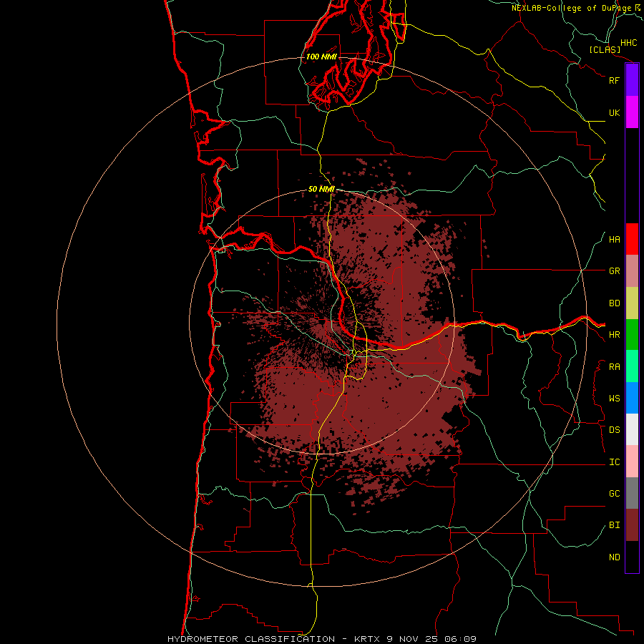The image size is (644, 644).
Task: Click the NEXLAB-College of DuPage text
Action: (x=571, y=8)
